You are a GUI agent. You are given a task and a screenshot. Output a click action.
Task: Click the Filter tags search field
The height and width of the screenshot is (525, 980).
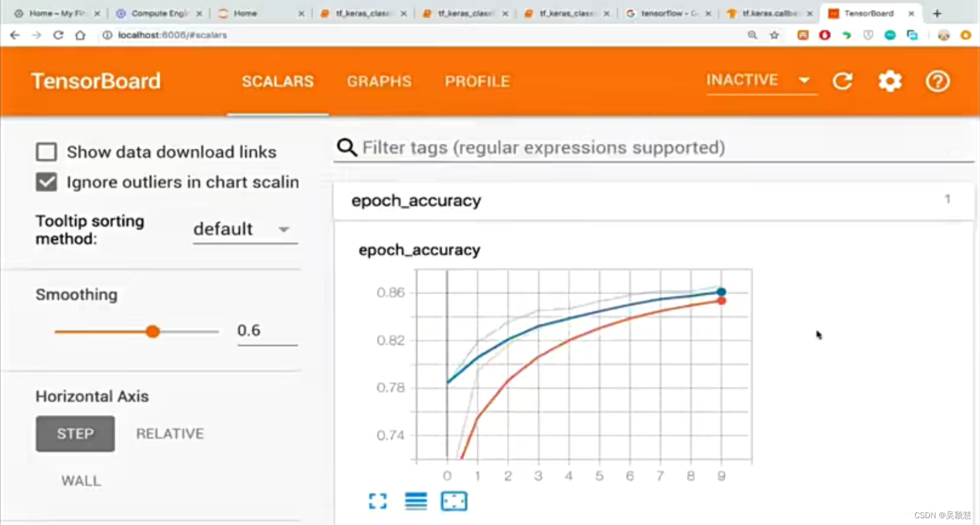tap(654, 148)
